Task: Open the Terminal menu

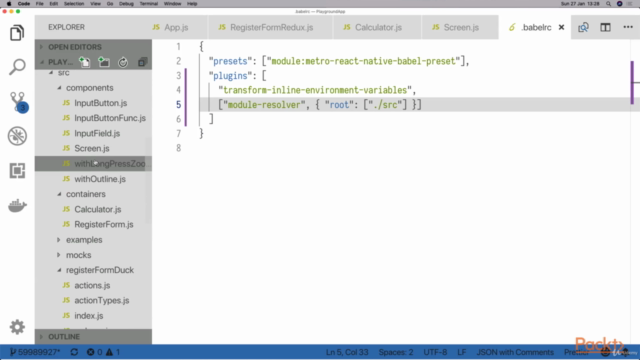Action: (x=149, y=4)
